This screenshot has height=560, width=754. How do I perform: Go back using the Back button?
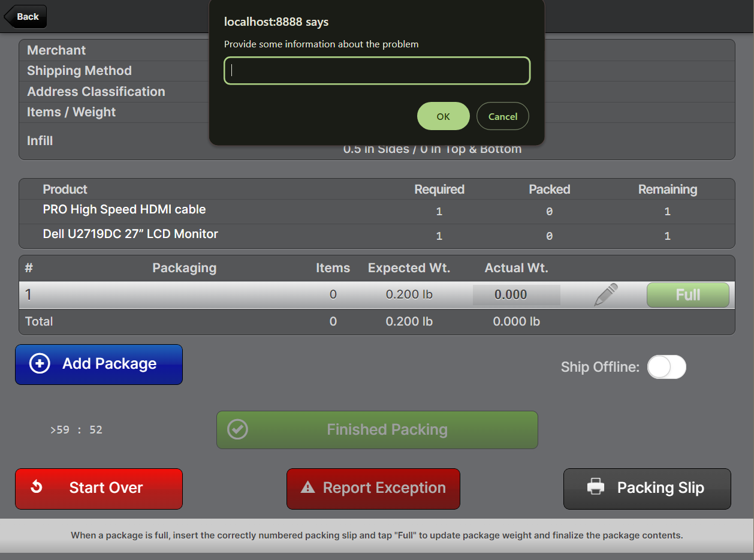26,17
